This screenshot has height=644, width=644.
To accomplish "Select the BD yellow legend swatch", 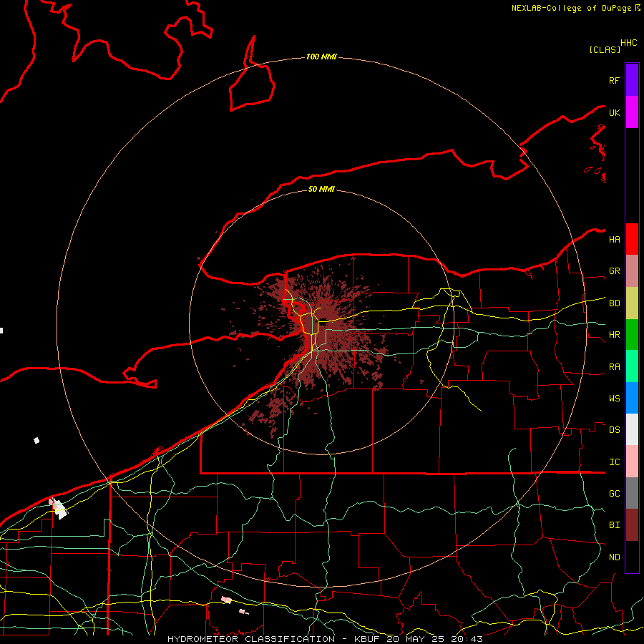I will tap(632, 303).
